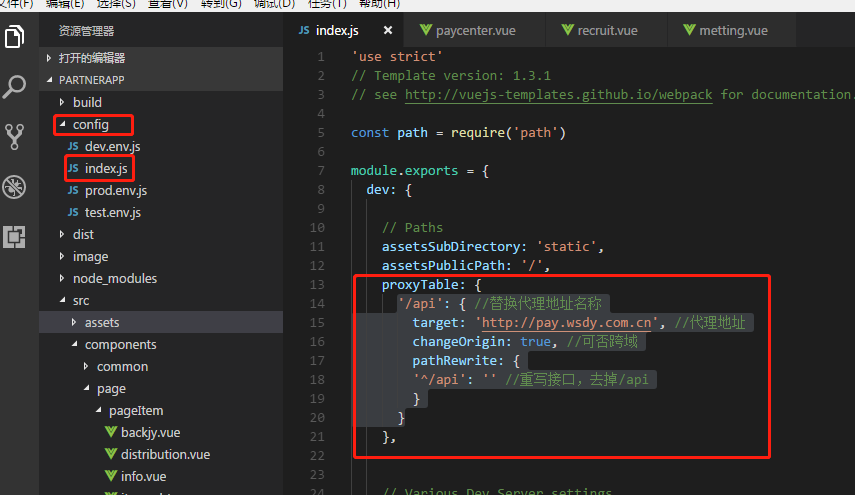This screenshot has height=495, width=855.
Task: Expand the dist folder
Action: tap(162, 234)
